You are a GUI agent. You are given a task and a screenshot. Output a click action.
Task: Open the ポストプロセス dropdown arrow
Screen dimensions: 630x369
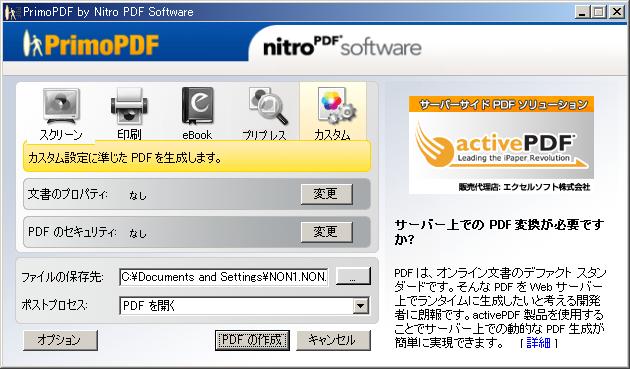(x=361, y=306)
